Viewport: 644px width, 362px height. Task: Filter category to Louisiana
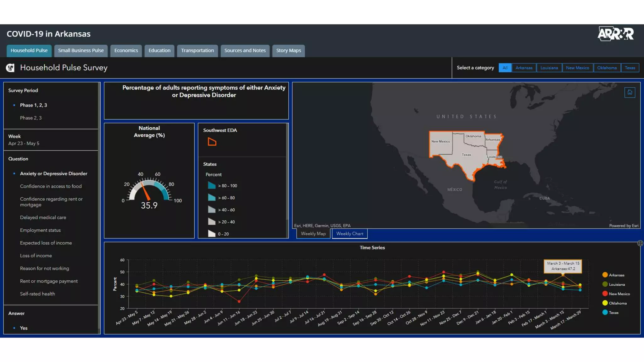click(549, 68)
